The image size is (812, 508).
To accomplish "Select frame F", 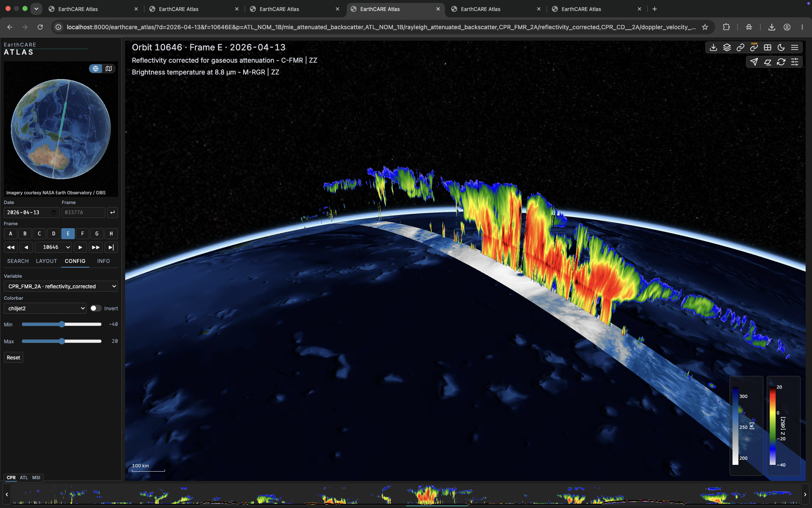I will (82, 234).
